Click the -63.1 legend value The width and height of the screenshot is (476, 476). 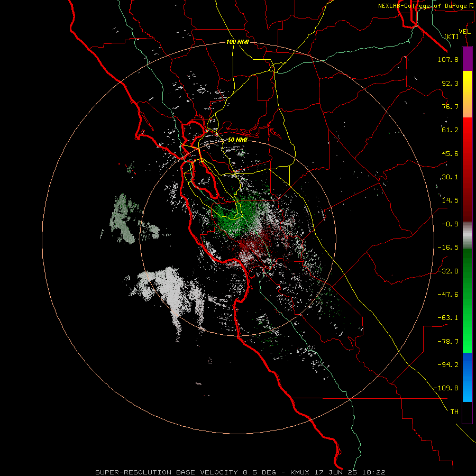pos(448,318)
